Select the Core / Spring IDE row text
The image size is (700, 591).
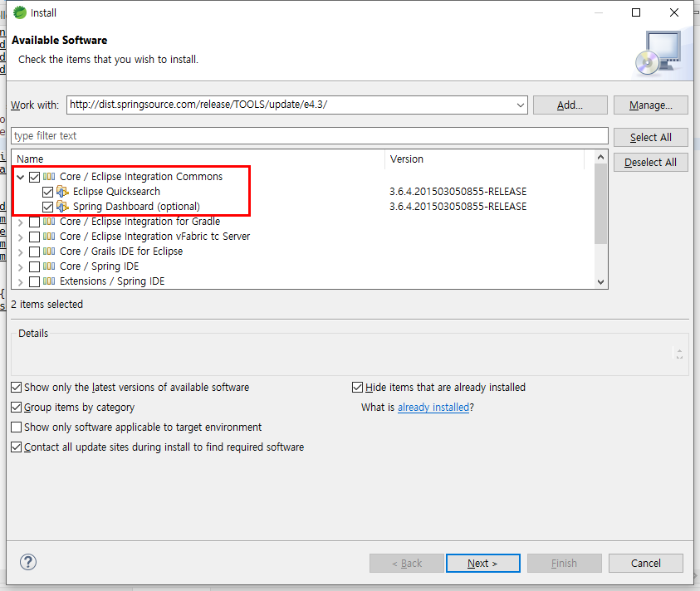click(99, 266)
